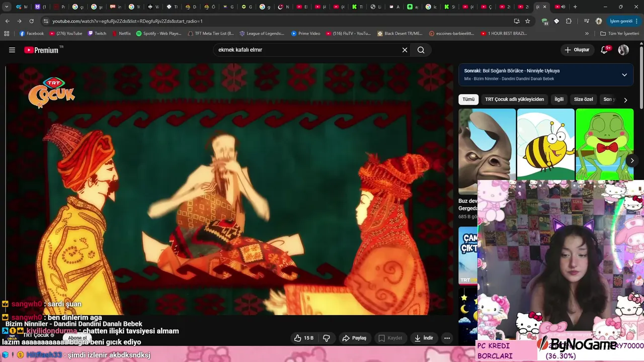The image size is (644, 362).
Task: Show hidden bookmarks overflow chevron
Action: pyautogui.click(x=587, y=33)
